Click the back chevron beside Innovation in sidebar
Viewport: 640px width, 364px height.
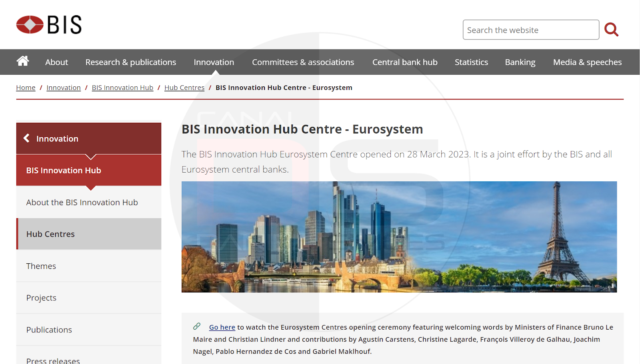click(x=26, y=138)
